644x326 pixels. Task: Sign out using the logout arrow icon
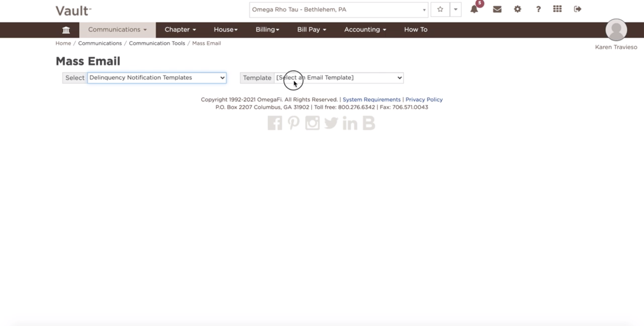coord(577,9)
